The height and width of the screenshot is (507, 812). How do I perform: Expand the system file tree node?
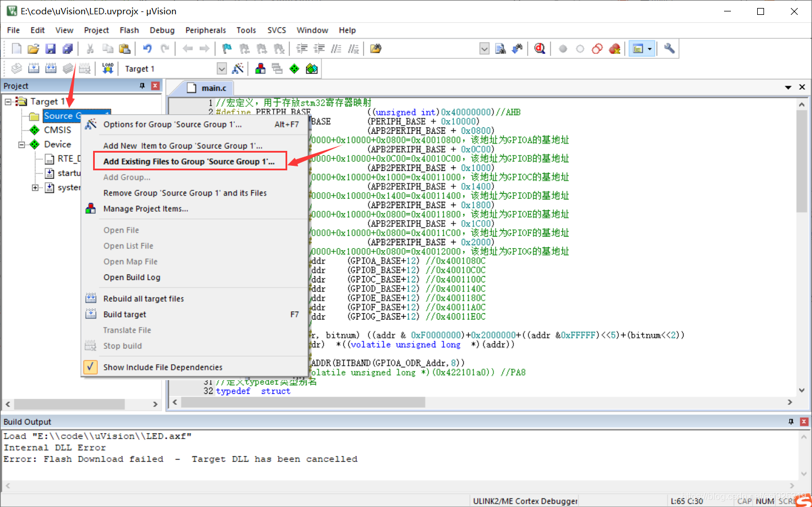[x=35, y=187]
